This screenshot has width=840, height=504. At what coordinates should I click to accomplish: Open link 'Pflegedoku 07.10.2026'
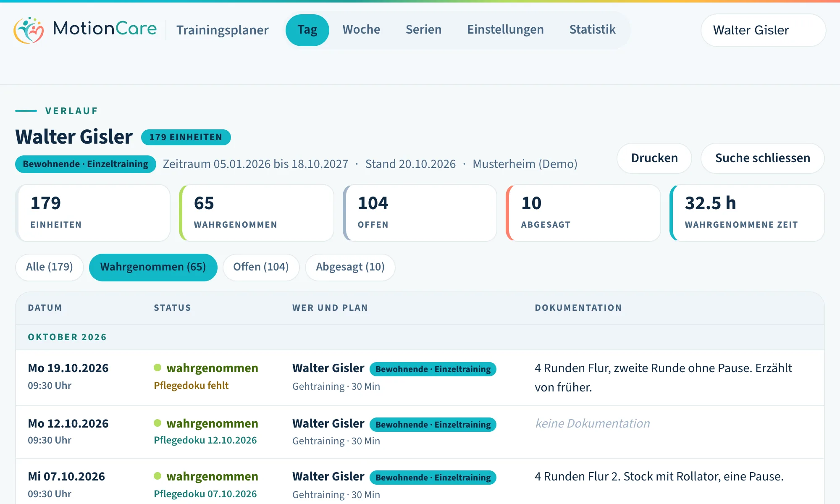(x=205, y=494)
